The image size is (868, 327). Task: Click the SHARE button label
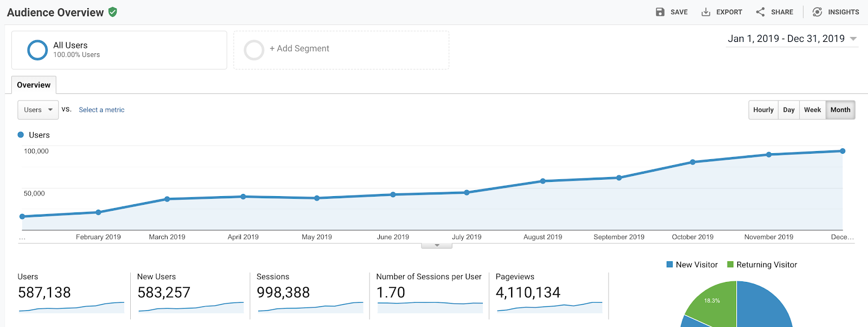pyautogui.click(x=782, y=12)
